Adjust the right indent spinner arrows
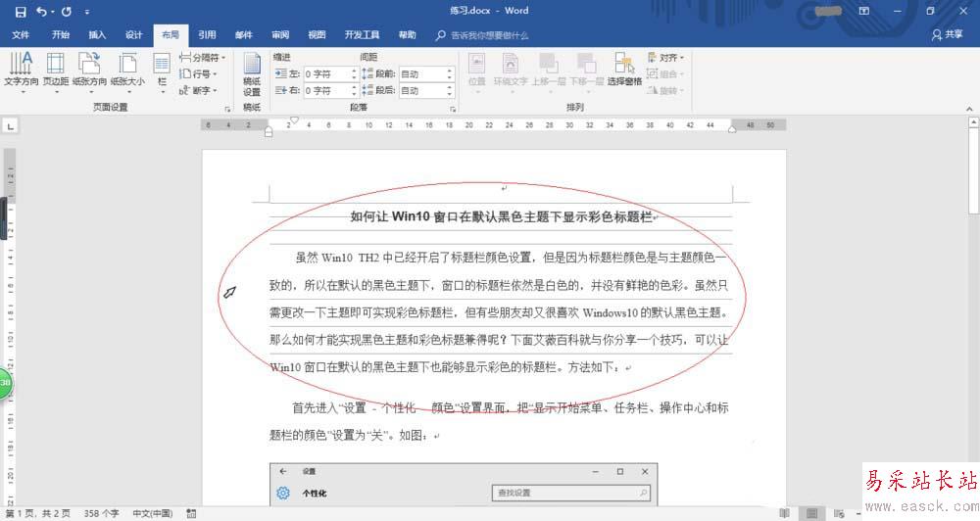The image size is (980, 521). tap(355, 90)
